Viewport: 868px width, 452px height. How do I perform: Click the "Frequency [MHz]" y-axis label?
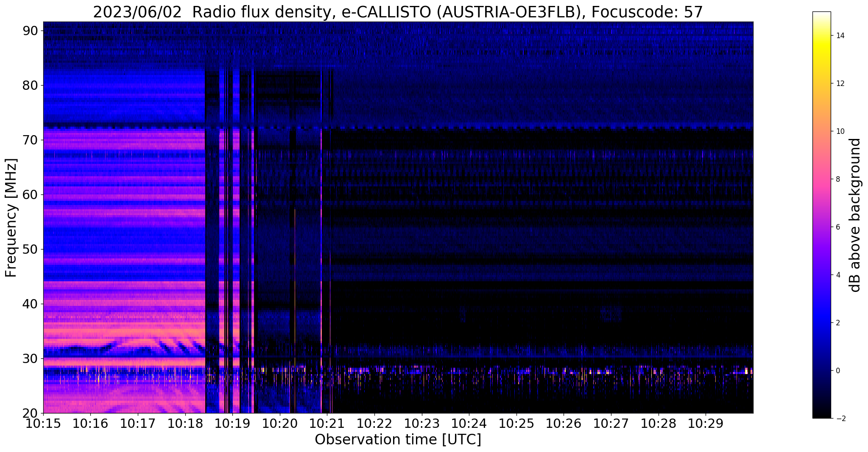[11, 218]
